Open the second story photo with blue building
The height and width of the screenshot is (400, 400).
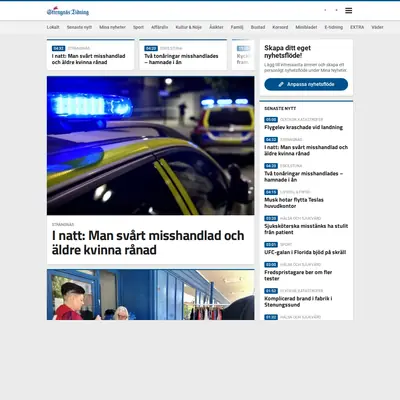pyautogui.click(x=151, y=295)
